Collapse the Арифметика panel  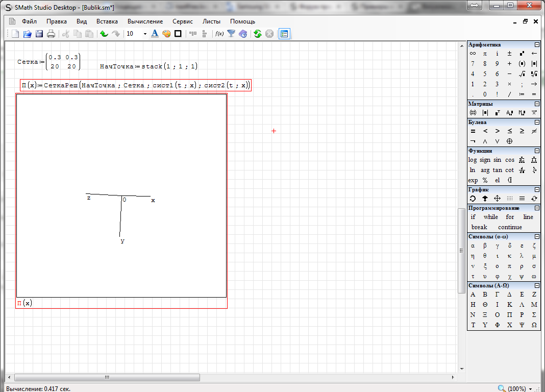click(537, 45)
